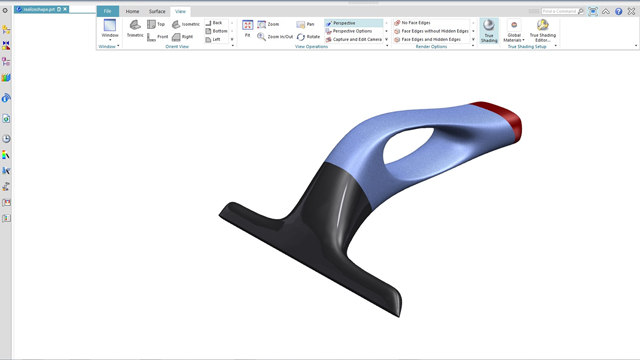Open Perspective Options
The height and width of the screenshot is (360, 640).
(349, 31)
